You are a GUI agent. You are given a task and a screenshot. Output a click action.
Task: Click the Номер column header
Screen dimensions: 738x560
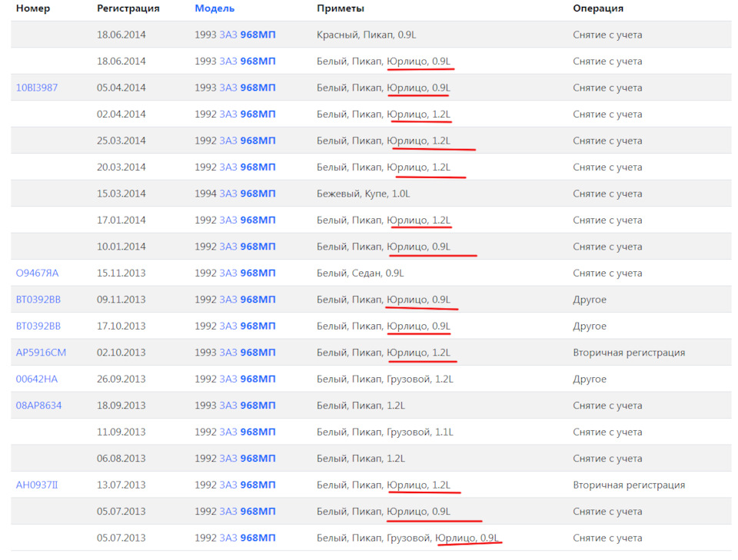click(x=33, y=8)
